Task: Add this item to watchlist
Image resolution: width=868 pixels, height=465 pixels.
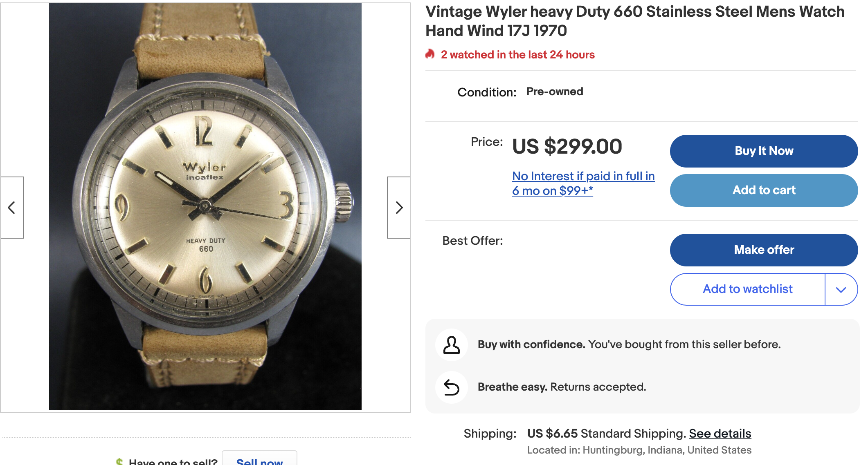Action: 747,289
